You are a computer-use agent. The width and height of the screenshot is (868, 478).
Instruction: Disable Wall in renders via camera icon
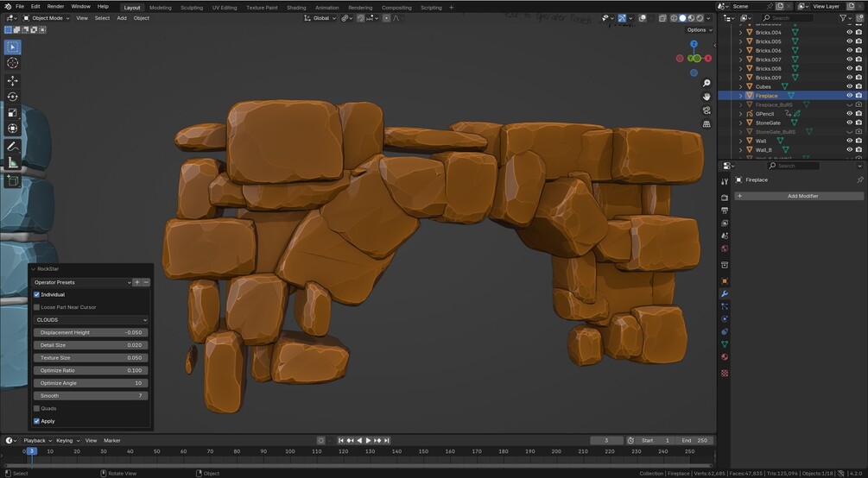click(x=858, y=141)
